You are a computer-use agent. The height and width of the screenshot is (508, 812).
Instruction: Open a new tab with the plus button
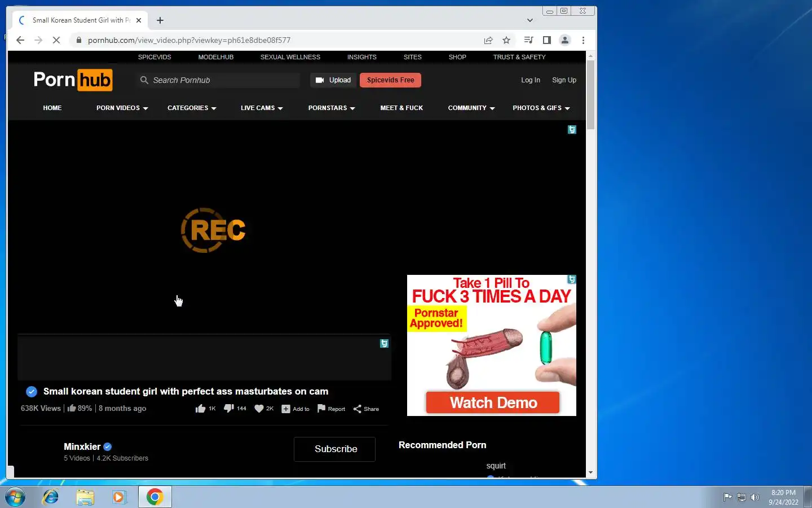(160, 20)
